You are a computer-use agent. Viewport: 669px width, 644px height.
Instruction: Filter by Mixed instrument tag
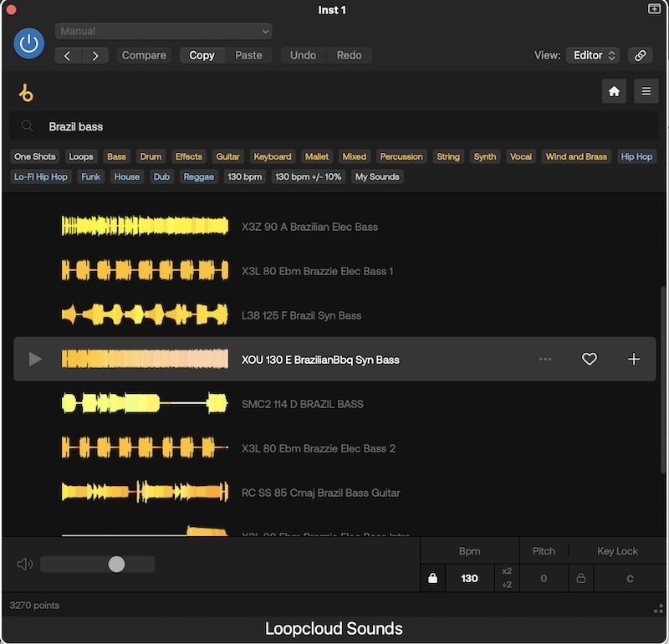point(354,156)
